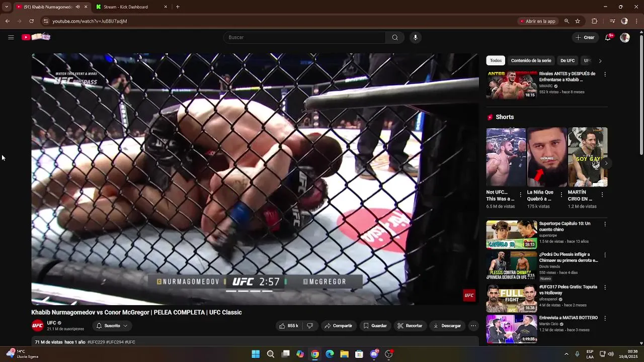Image resolution: width=644 pixels, height=362 pixels.
Task: Dislike the video with thumbs down
Action: pyautogui.click(x=310, y=326)
